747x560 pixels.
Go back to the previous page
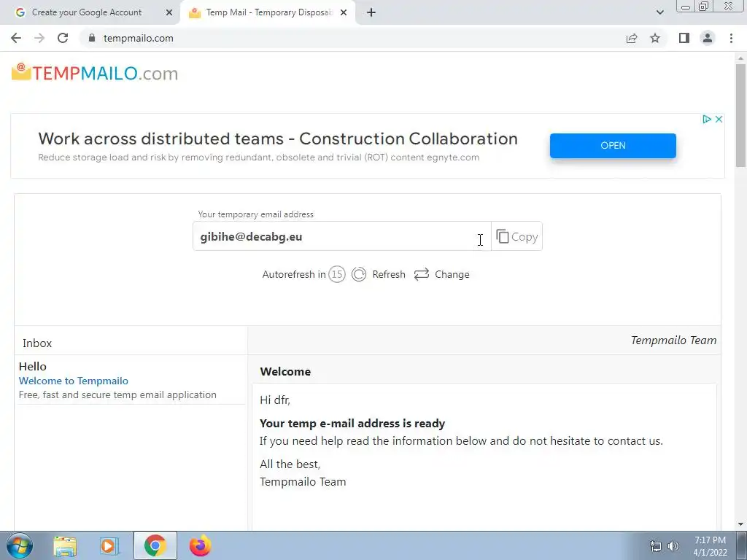[16, 38]
